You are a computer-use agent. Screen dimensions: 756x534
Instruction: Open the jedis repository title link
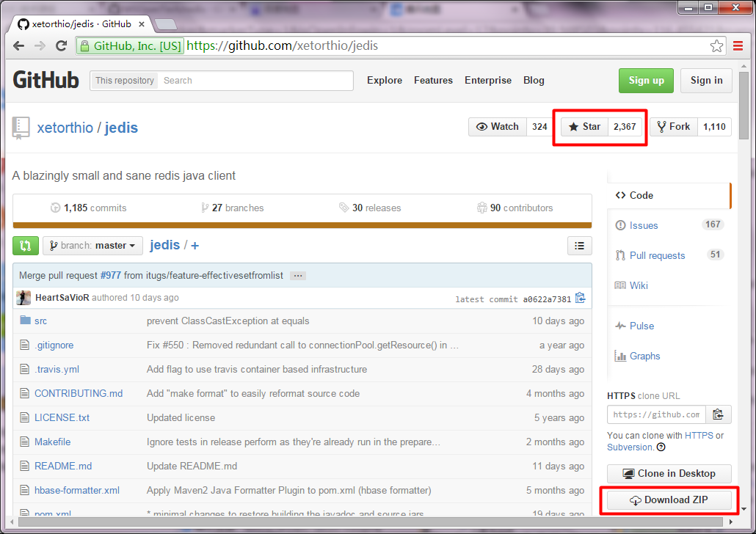pos(121,128)
